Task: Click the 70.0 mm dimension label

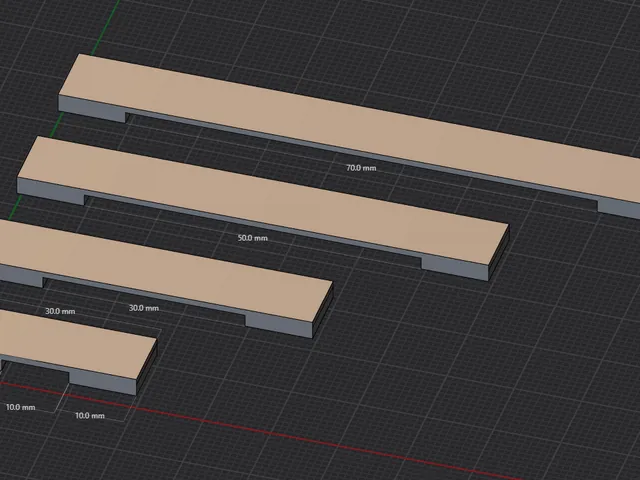Action: pyautogui.click(x=361, y=168)
